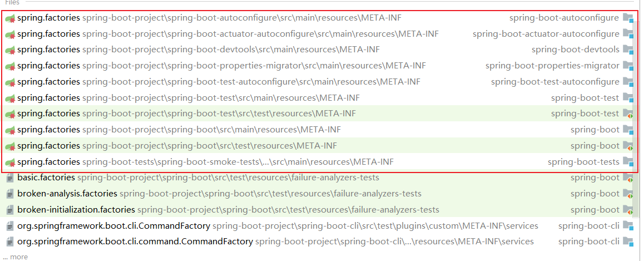Viewport: 644px width, 261px height.
Task: Click the Files section header
Action: pos(12,3)
